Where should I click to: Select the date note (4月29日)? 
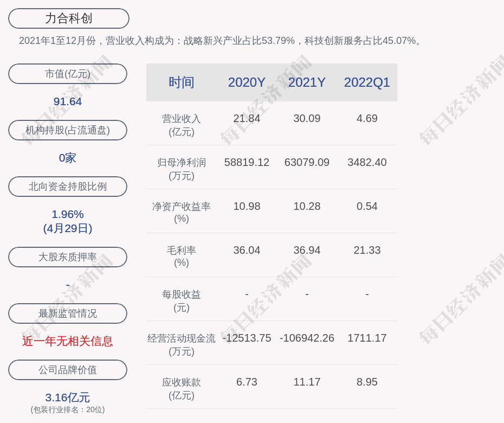(x=68, y=228)
